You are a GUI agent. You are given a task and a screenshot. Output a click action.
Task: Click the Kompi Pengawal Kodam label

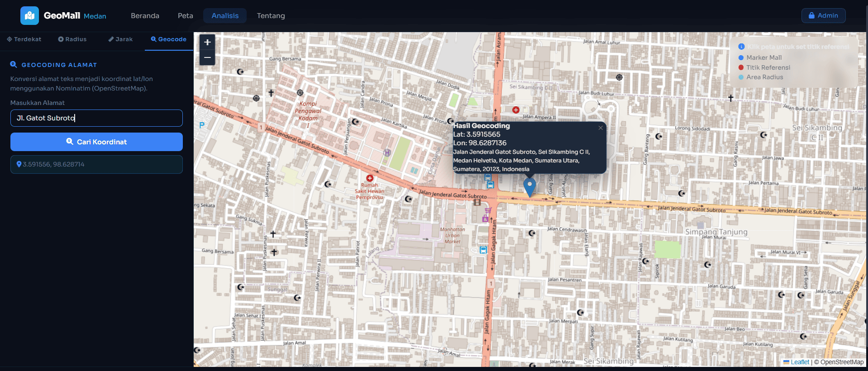click(x=308, y=114)
